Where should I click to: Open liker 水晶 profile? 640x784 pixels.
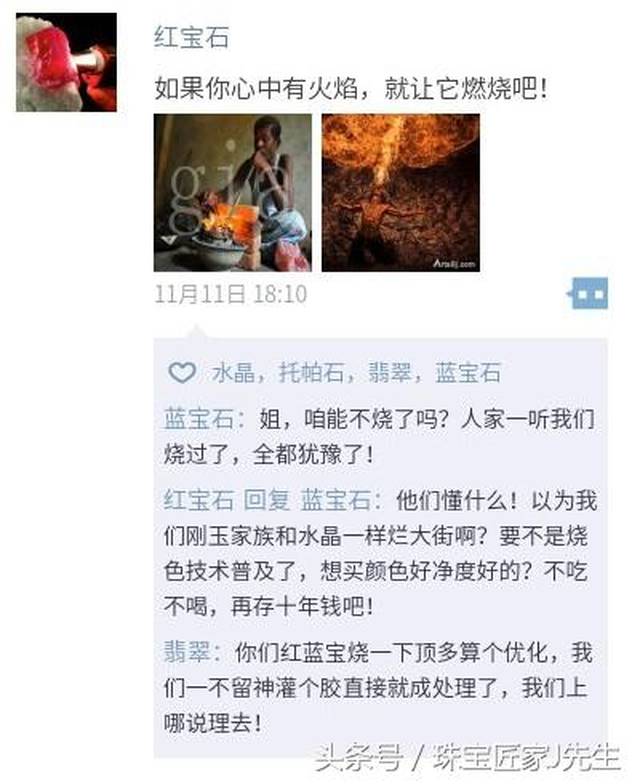pos(234,373)
